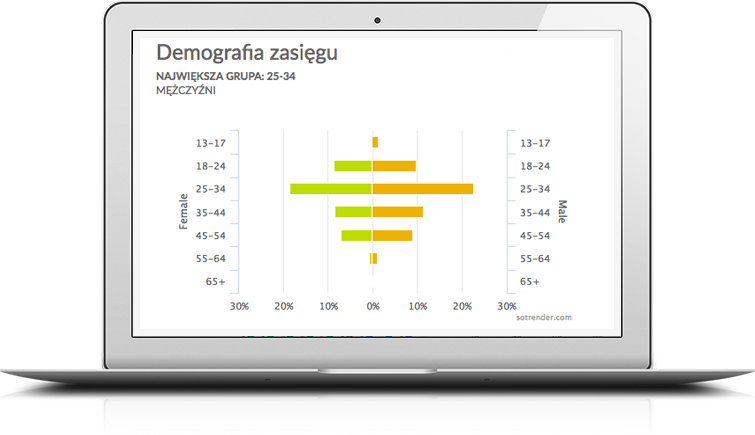Click the orange male 45–54 bar
The height and width of the screenshot is (435, 755).
(x=392, y=236)
